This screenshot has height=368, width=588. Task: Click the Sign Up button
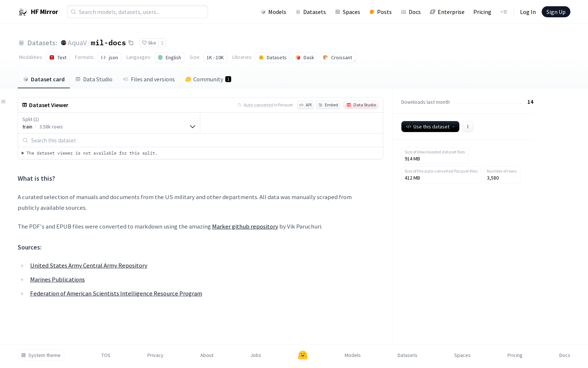tap(556, 12)
